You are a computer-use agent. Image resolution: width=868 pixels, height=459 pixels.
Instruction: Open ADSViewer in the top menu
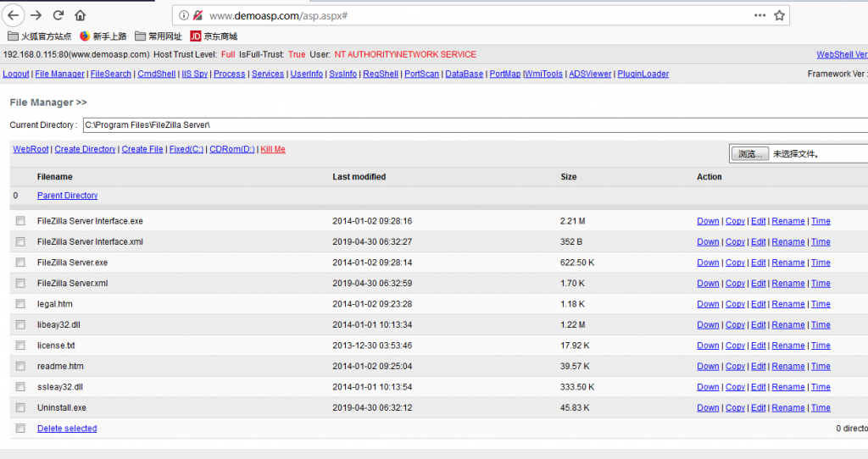[590, 74]
